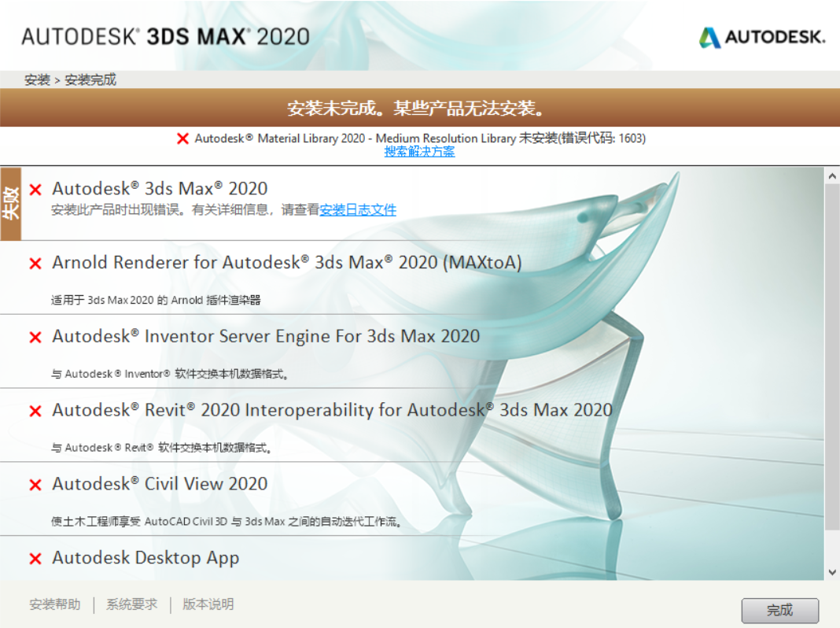Select Revit 2020 Interoperability title
This screenshot has width=840, height=628.
(332, 411)
